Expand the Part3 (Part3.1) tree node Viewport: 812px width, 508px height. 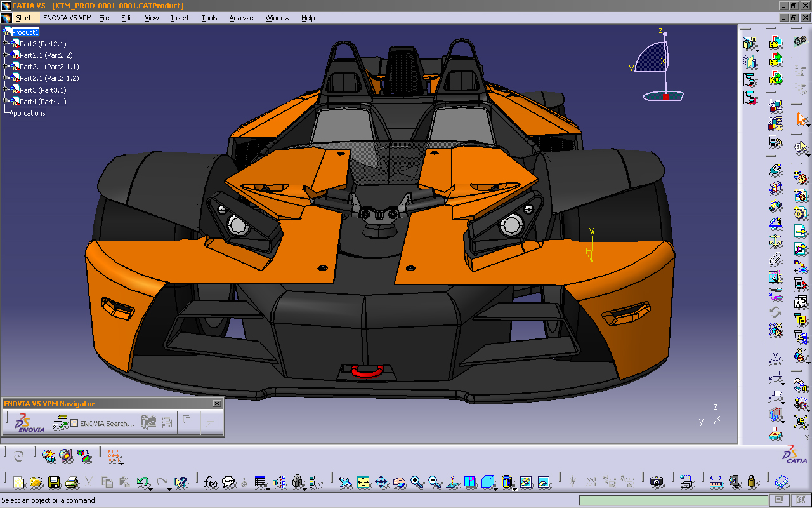5,90
